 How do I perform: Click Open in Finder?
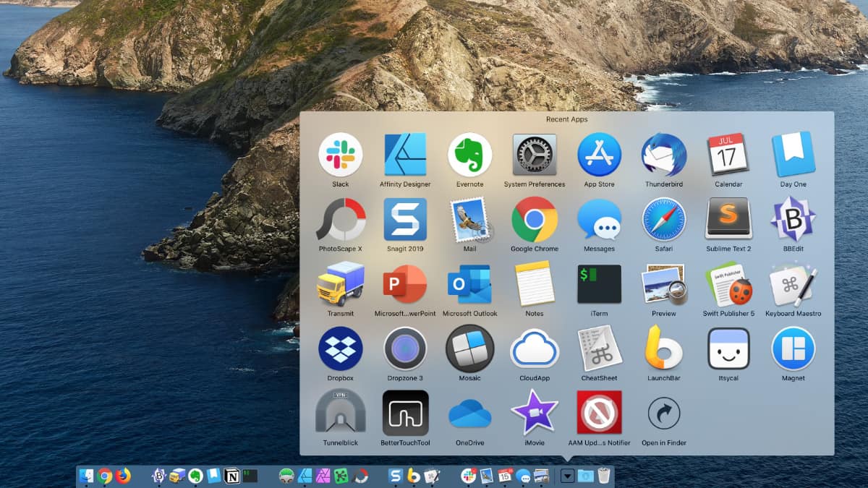[664, 413]
